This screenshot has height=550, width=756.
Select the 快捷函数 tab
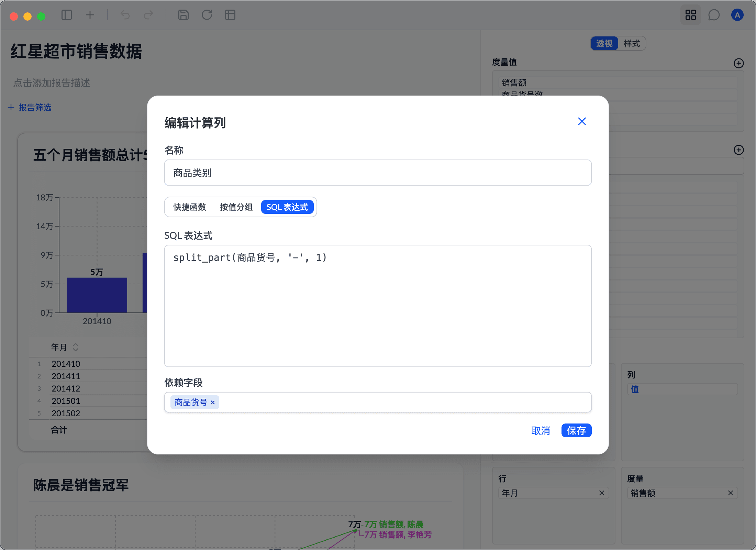click(190, 207)
